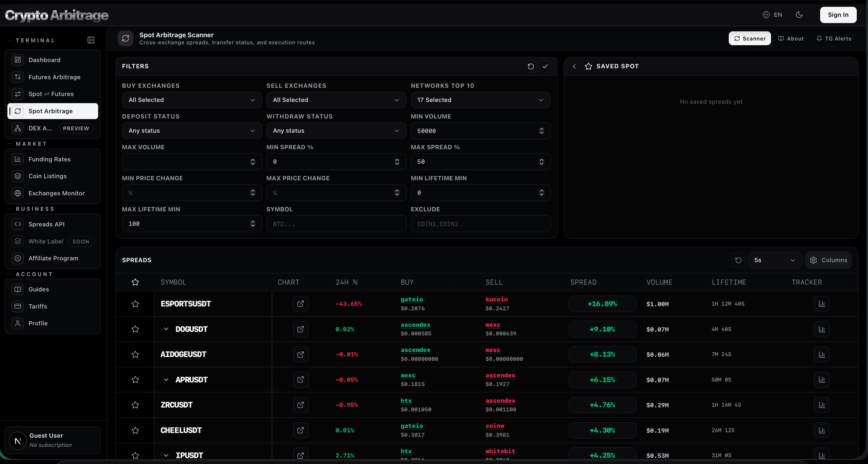Open the Buy Exchanges dropdown
868x464 pixels.
tap(192, 100)
